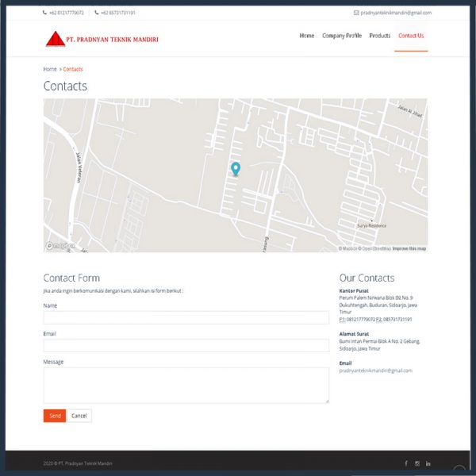Click the Cancel button

coord(79,416)
